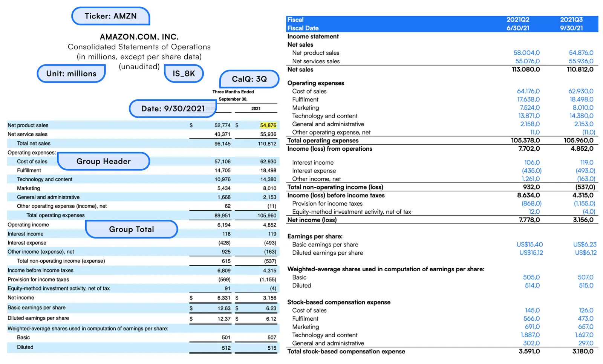Select the 6,331 net income value

pos(224,298)
